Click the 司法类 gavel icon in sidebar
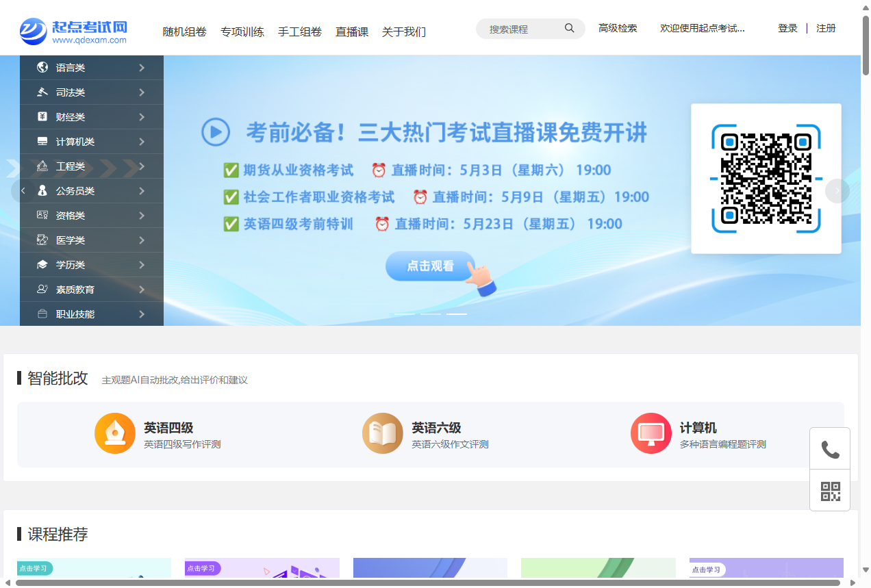Screen dimensions: 871x588 pyautogui.click(x=42, y=92)
